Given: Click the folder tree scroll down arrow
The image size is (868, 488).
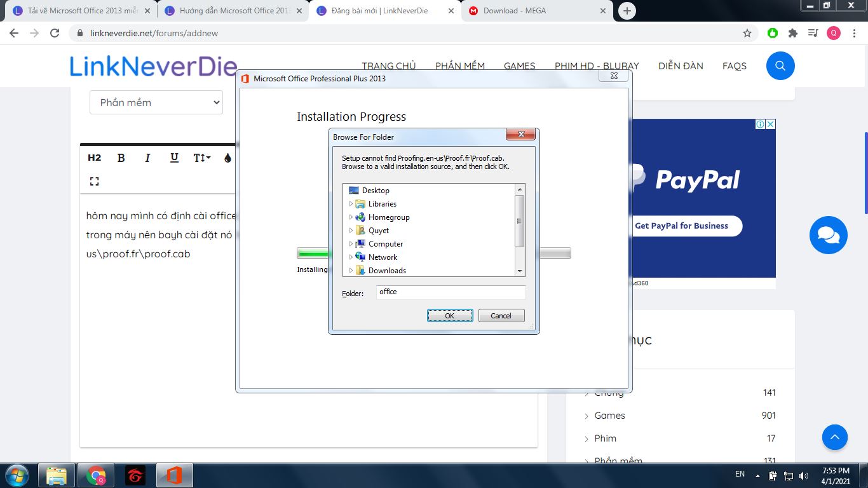Looking at the screenshot, I should tap(520, 271).
